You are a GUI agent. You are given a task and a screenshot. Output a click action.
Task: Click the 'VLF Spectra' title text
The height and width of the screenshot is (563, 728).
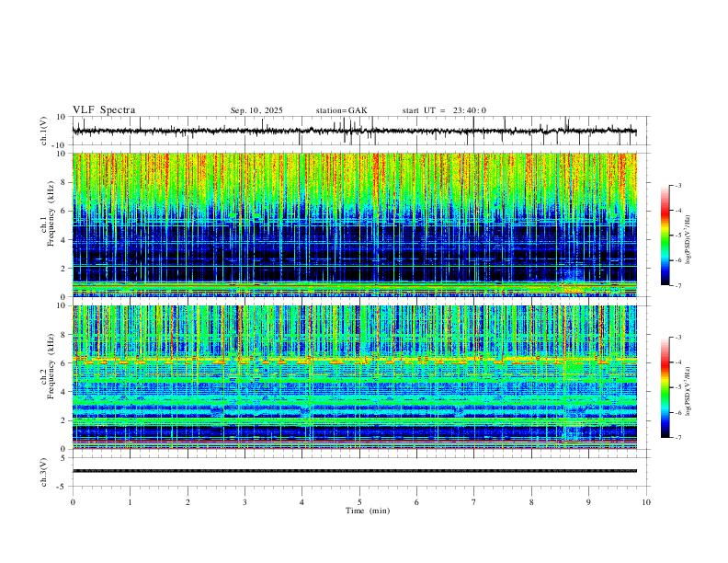(104, 109)
